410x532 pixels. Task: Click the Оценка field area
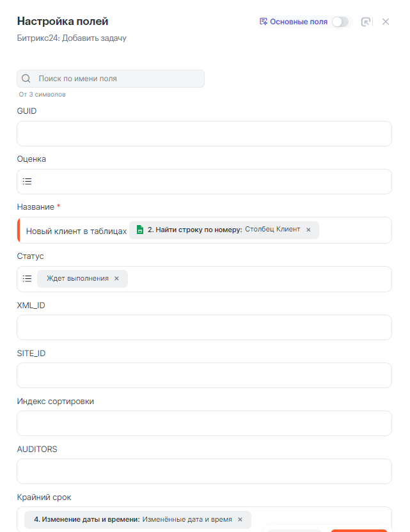(x=211, y=182)
